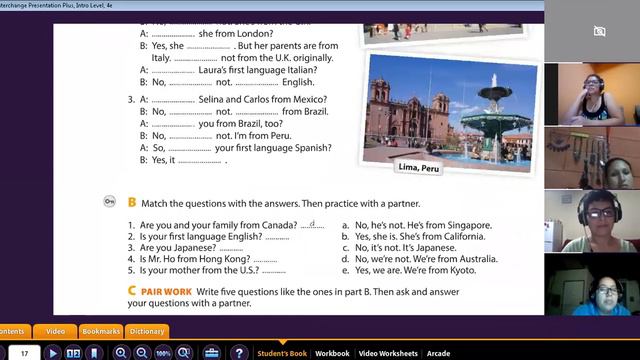640x360 pixels.
Task: Select participant with glasses and headphones video
Action: pyautogui.click(x=592, y=221)
